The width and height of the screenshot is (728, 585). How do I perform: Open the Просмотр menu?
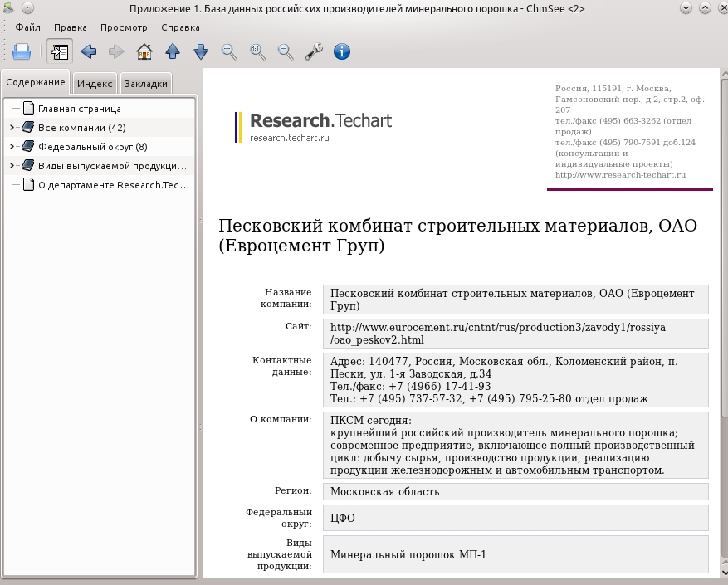pos(124,27)
